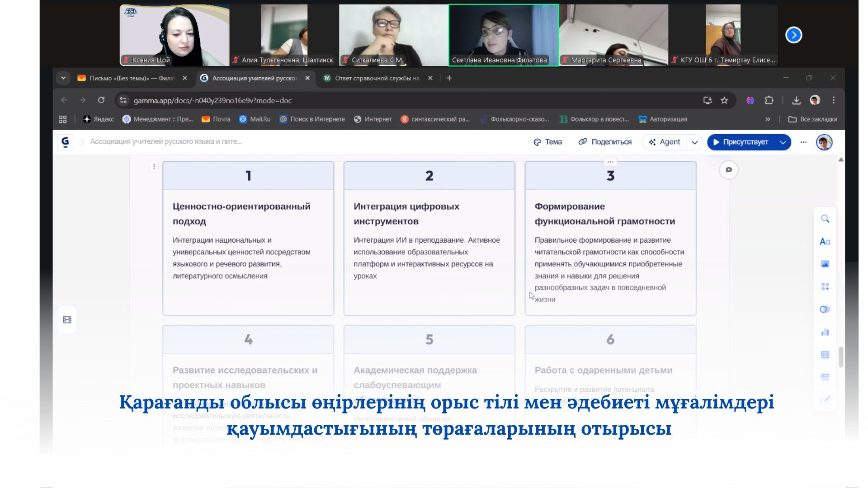Open the image insert tool in Gamma sidebar
The image size is (868, 488).
pyautogui.click(x=825, y=263)
